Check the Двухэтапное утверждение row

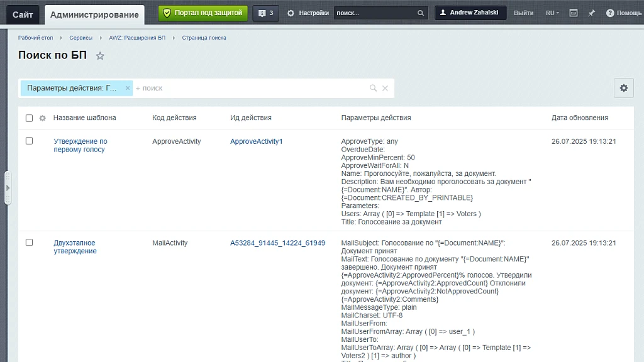pos(29,243)
